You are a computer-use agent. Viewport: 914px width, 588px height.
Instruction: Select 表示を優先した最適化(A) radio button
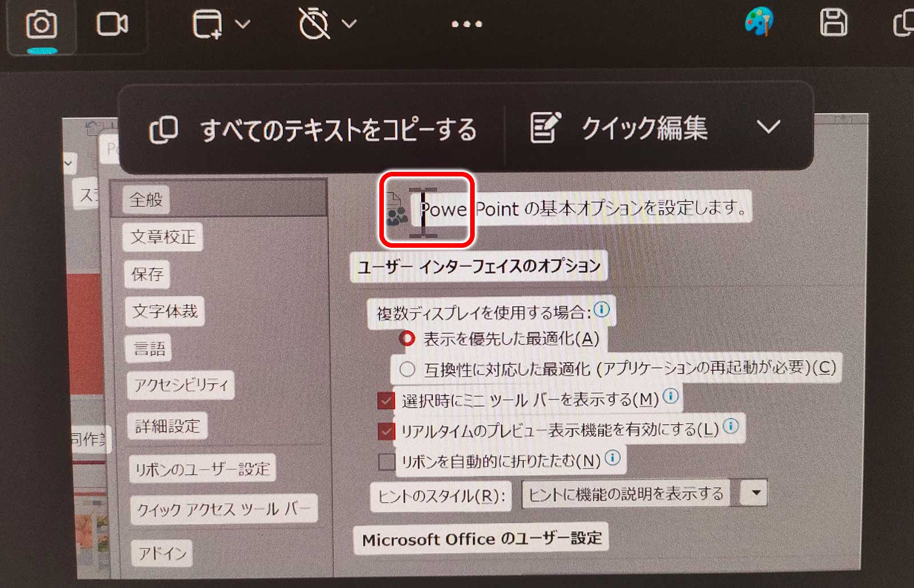[407, 339]
